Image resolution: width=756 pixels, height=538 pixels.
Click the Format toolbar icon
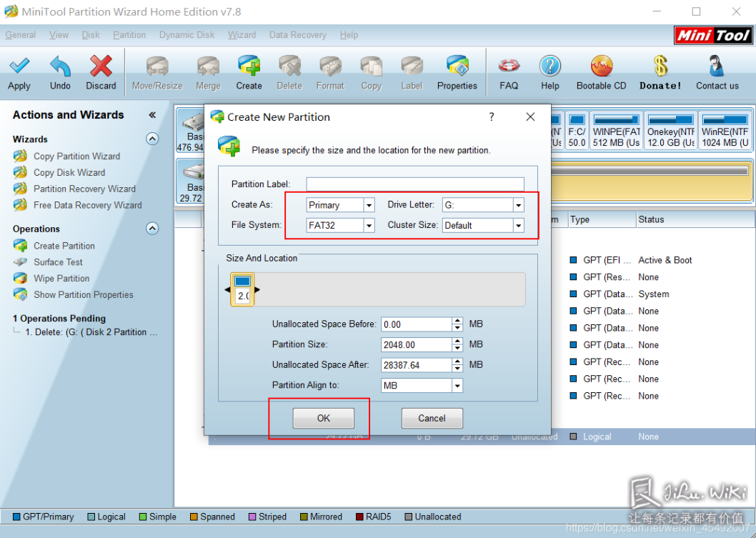330,66
